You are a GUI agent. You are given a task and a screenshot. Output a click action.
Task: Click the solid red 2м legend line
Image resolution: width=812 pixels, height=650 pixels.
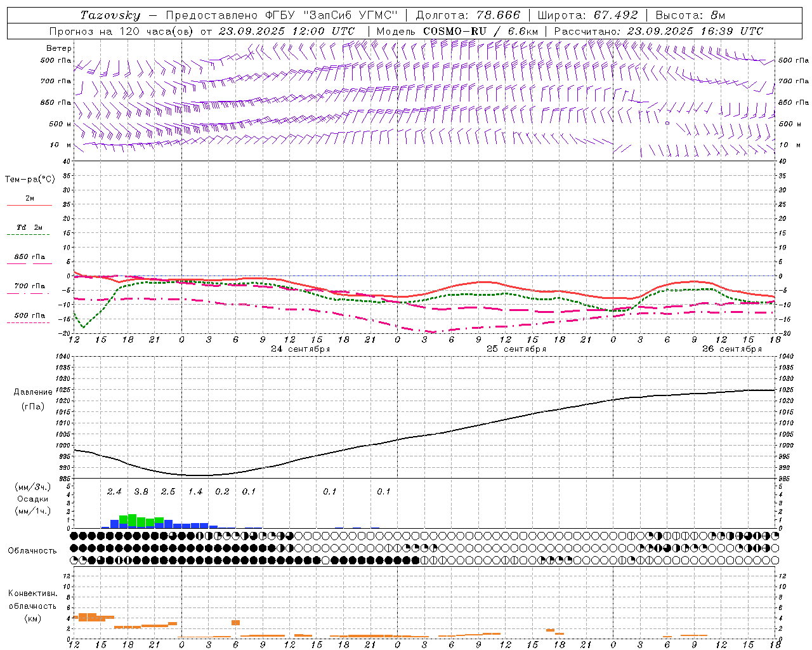(29, 204)
